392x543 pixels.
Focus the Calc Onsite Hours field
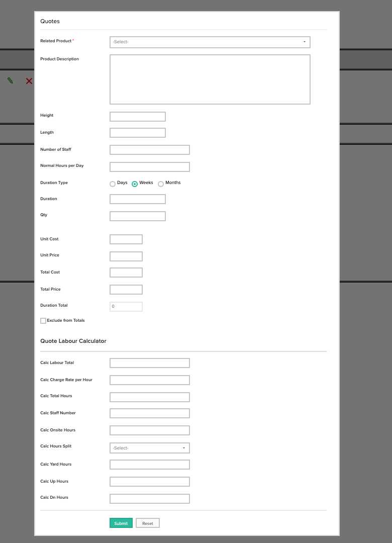point(150,430)
